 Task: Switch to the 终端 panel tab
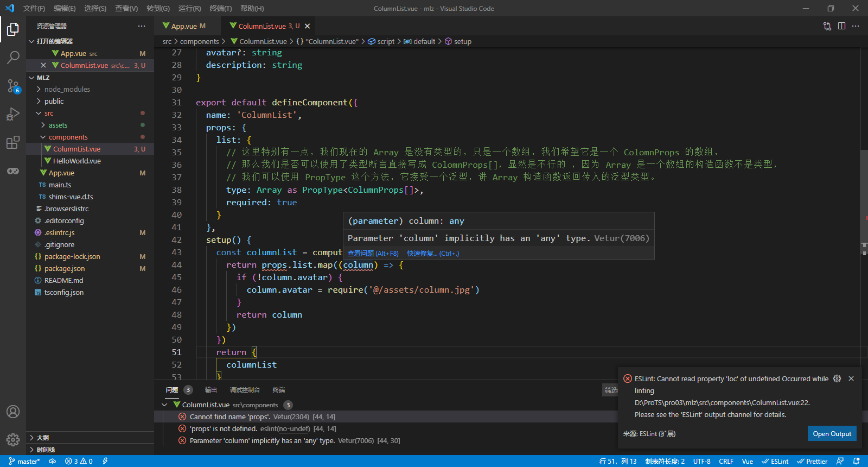pyautogui.click(x=279, y=390)
